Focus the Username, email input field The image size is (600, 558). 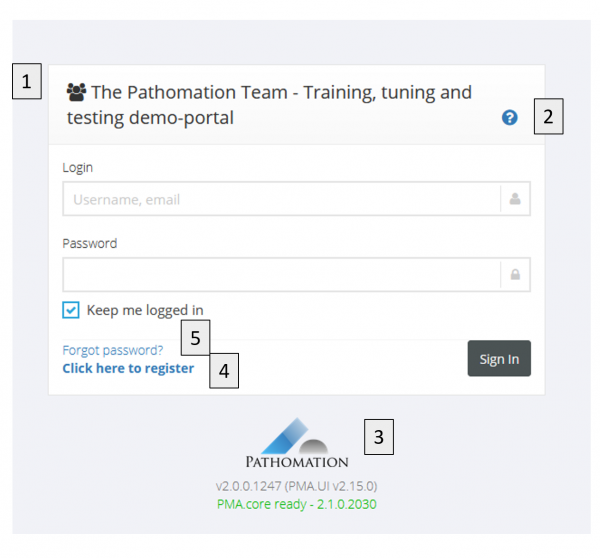pyautogui.click(x=281, y=199)
